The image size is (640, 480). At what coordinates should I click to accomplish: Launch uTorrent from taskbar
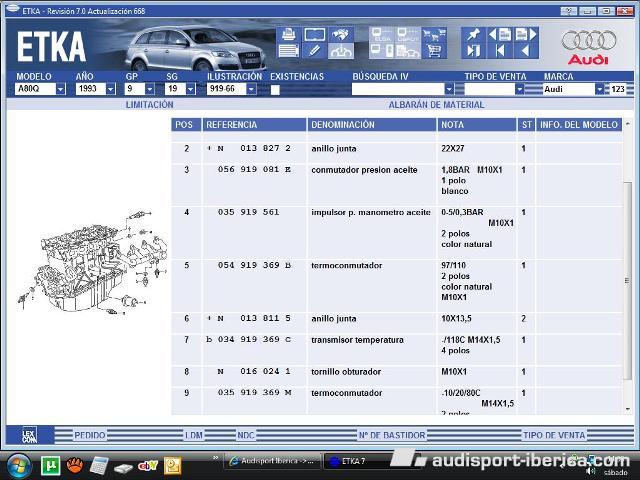(x=51, y=466)
